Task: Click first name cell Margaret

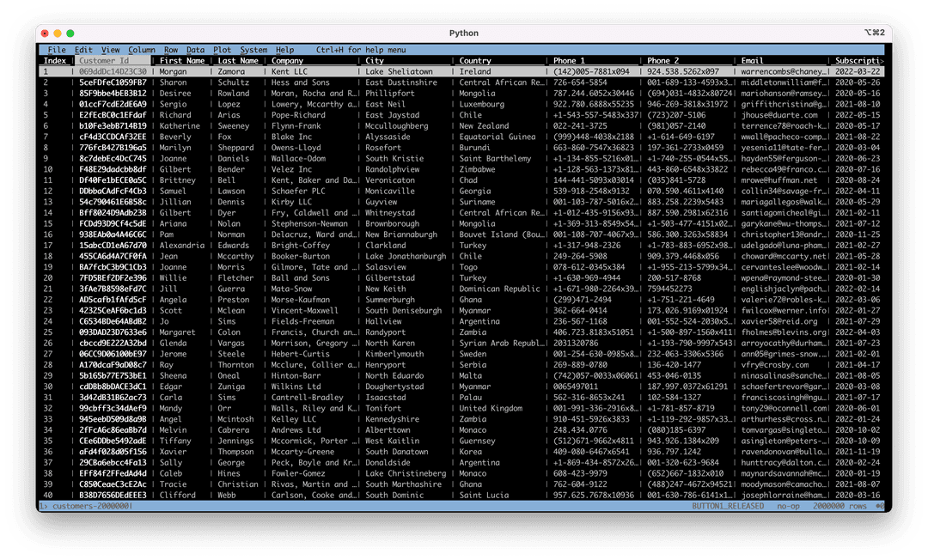Action: (177, 332)
